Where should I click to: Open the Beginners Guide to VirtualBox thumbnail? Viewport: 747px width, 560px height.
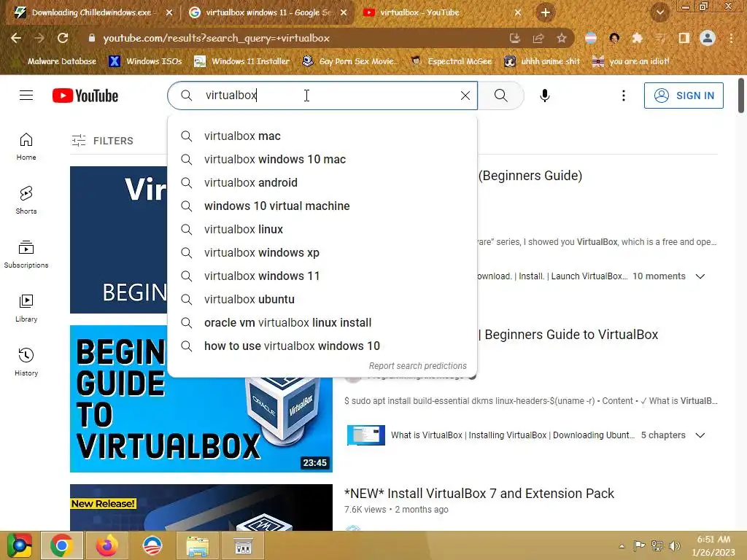[201, 399]
